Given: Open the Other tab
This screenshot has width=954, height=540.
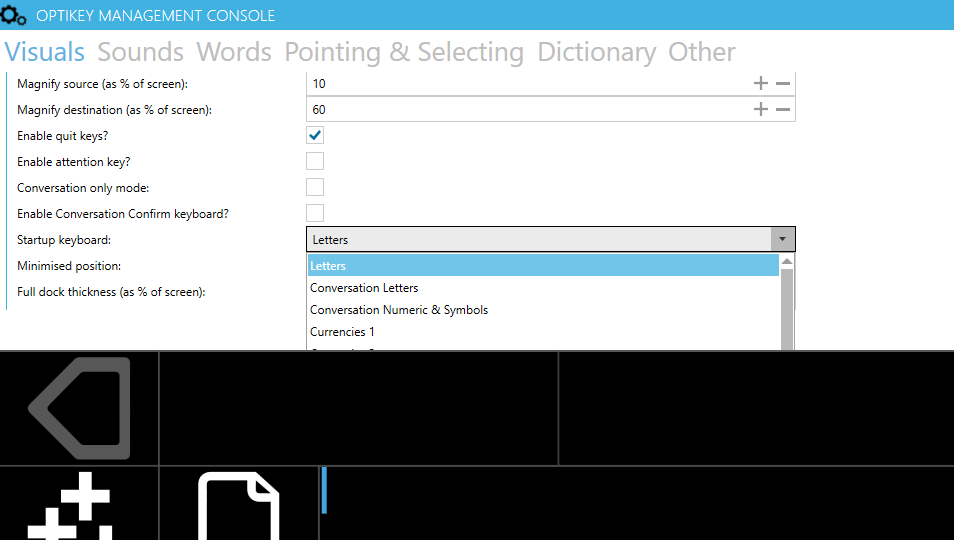Looking at the screenshot, I should coord(702,52).
